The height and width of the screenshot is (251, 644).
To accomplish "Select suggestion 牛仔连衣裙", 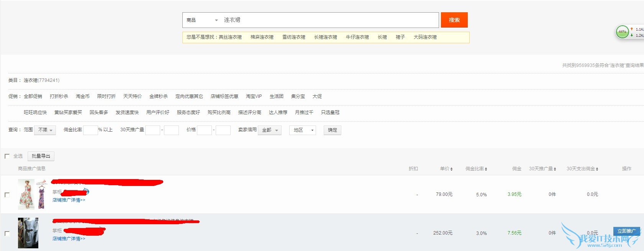I will click(357, 37).
